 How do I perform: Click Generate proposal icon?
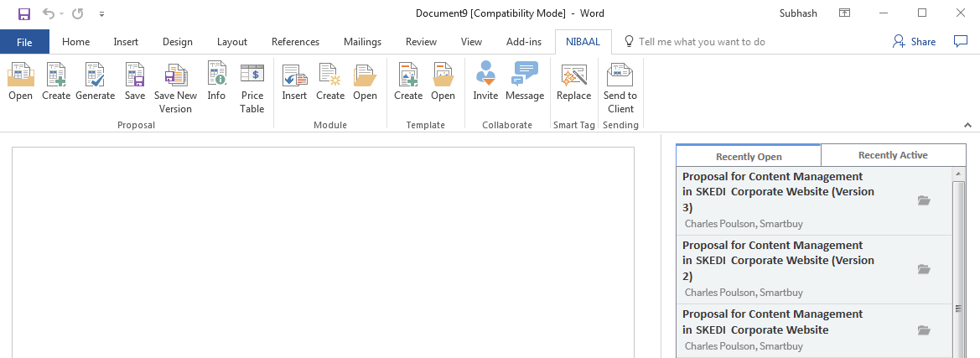point(95,81)
